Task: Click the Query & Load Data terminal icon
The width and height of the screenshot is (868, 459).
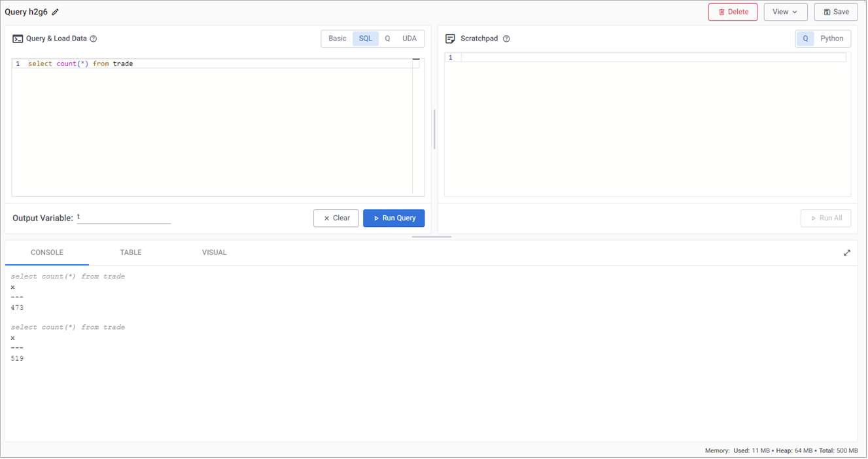Action: (18, 39)
